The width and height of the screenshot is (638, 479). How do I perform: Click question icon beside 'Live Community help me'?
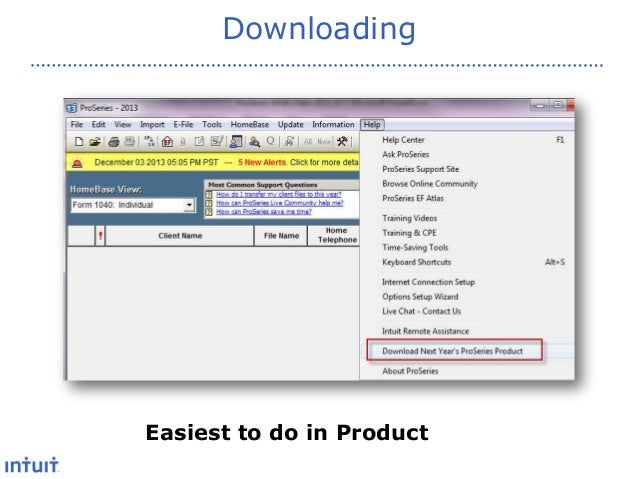tap(209, 203)
